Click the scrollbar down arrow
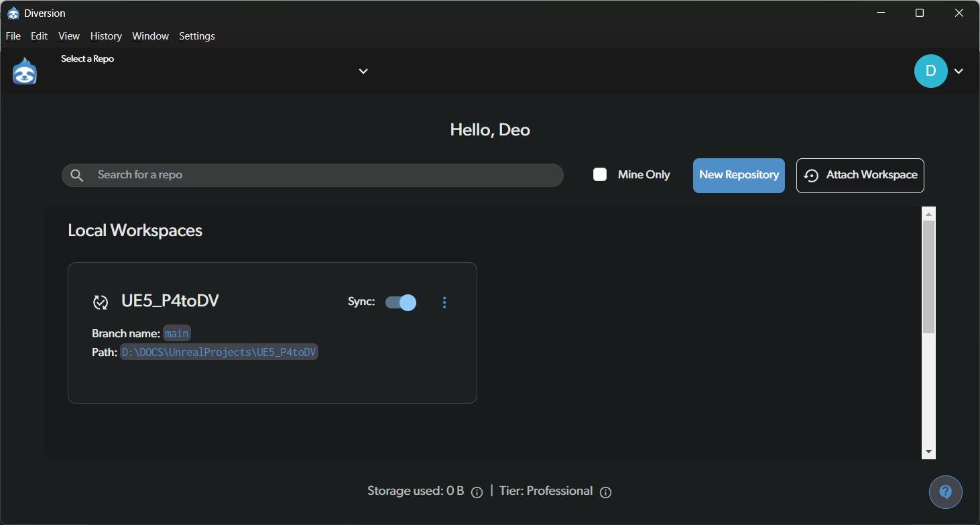Screen dimensions: 980x525 [928, 452]
